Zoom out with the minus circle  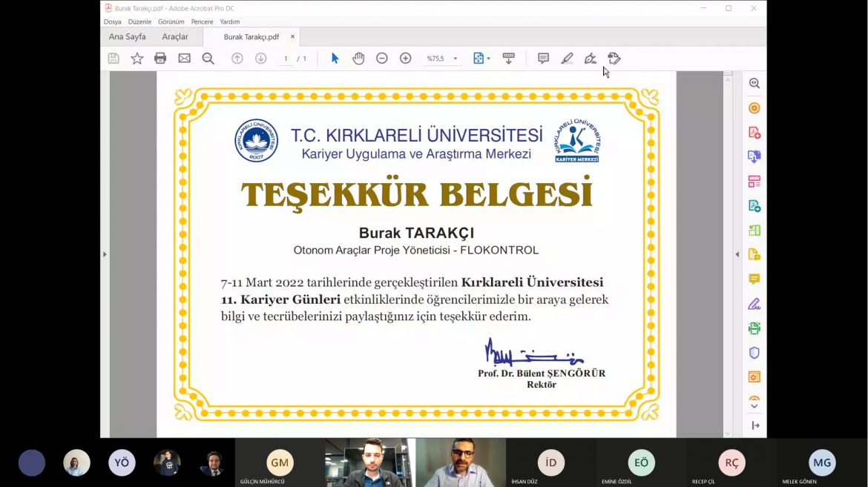tap(382, 58)
